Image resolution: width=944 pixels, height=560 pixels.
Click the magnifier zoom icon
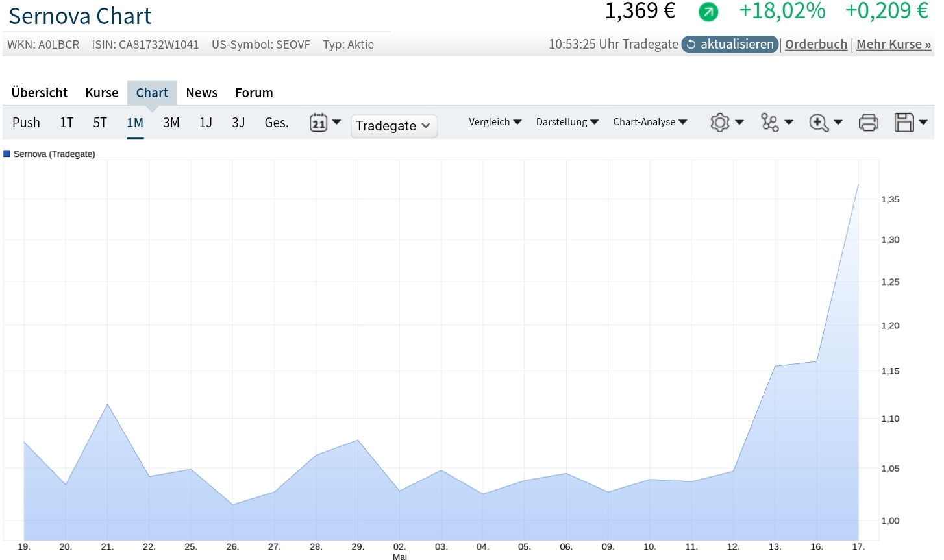(x=819, y=123)
